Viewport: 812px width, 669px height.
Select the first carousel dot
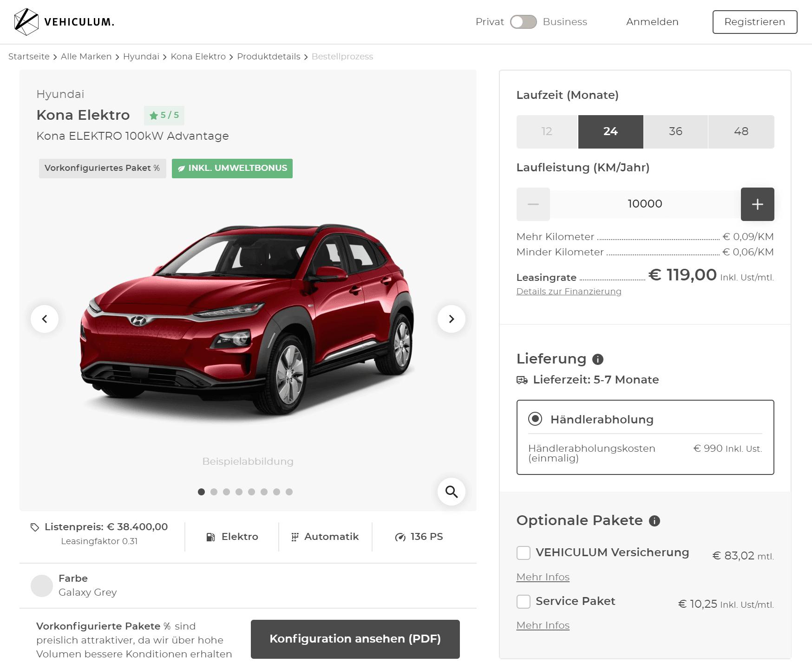pyautogui.click(x=201, y=492)
